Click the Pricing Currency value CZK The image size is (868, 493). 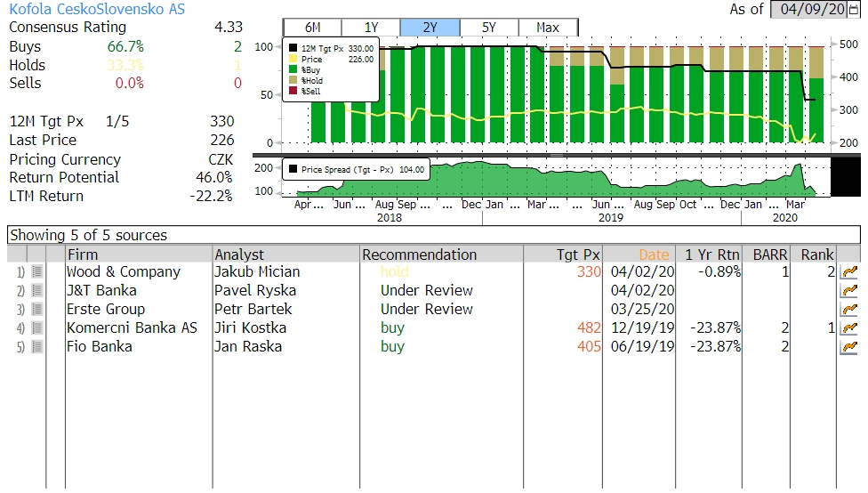(221, 159)
